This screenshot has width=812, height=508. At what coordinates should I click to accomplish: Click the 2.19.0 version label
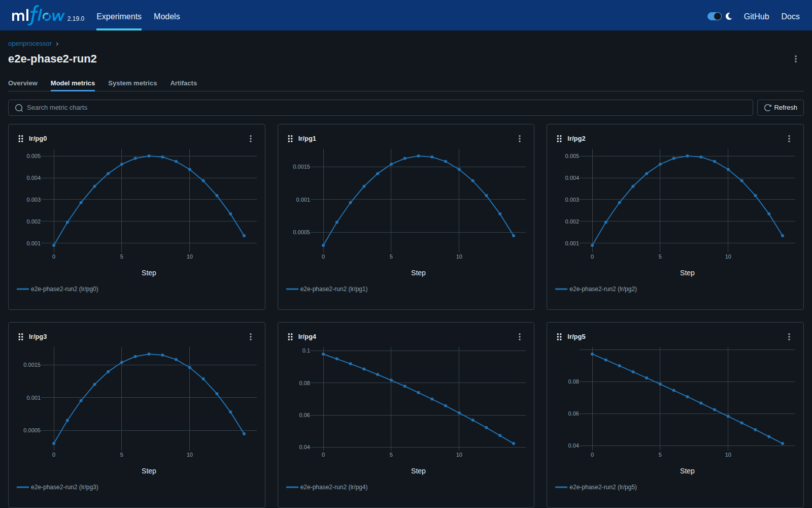(76, 19)
